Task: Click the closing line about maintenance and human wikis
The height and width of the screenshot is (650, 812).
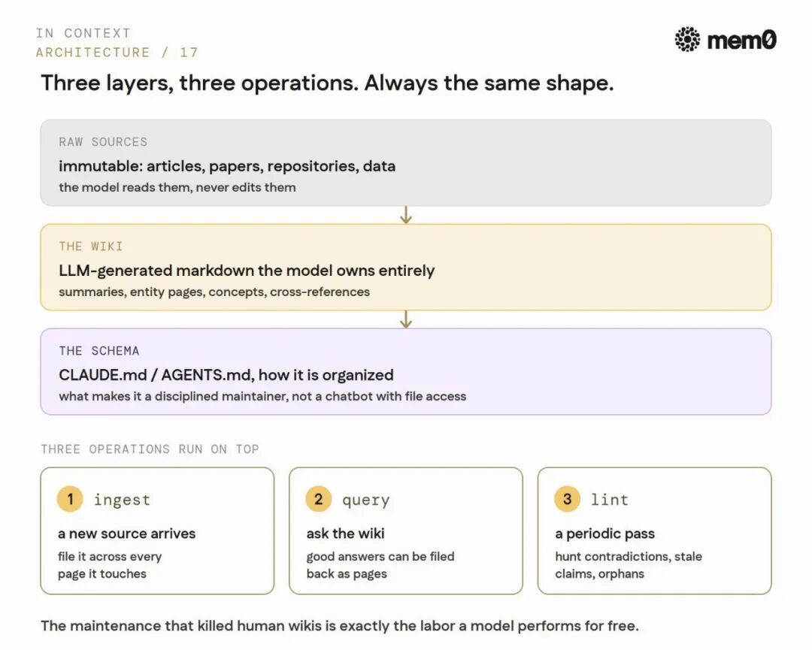Action: click(x=340, y=626)
